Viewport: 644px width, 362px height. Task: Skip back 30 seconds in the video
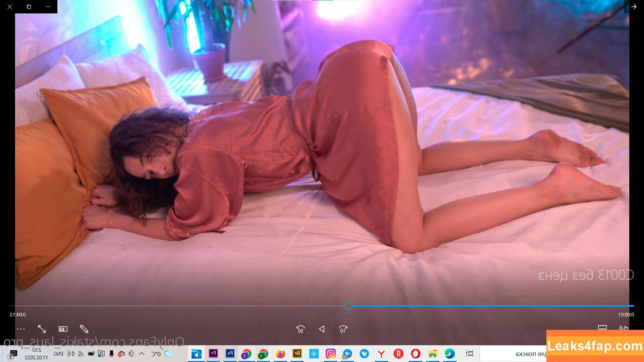tap(301, 330)
